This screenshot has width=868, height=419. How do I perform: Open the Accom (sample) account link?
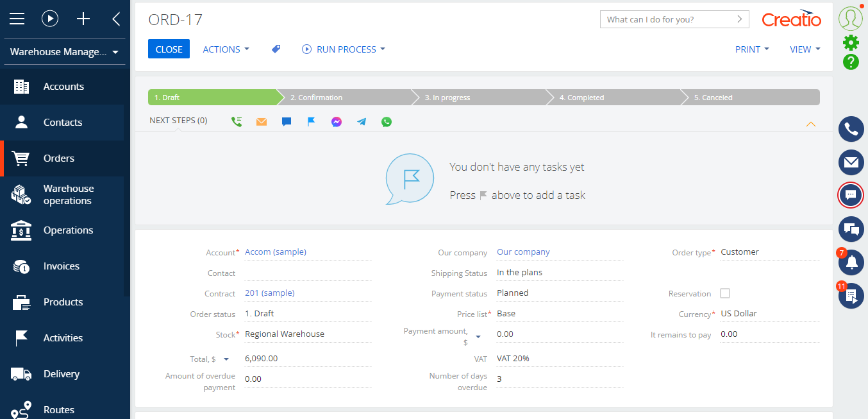(276, 252)
